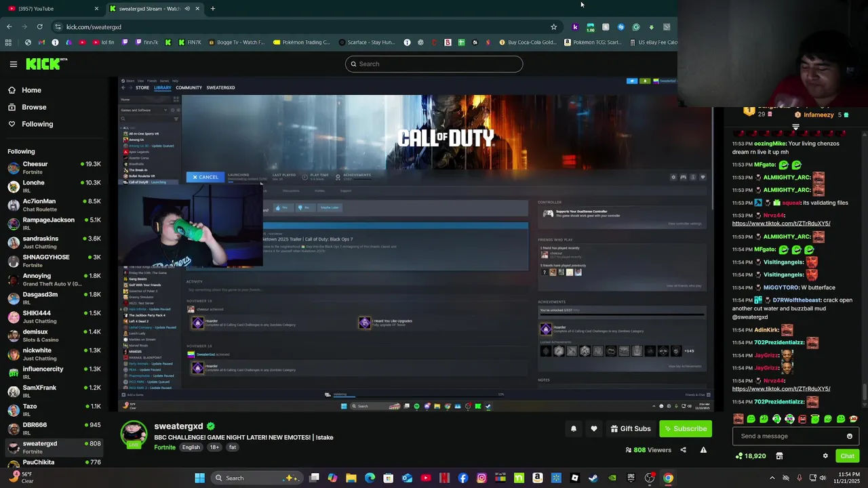Image resolution: width=868 pixels, height=488 pixels.
Task: Open a new browser tab
Action: point(212,9)
